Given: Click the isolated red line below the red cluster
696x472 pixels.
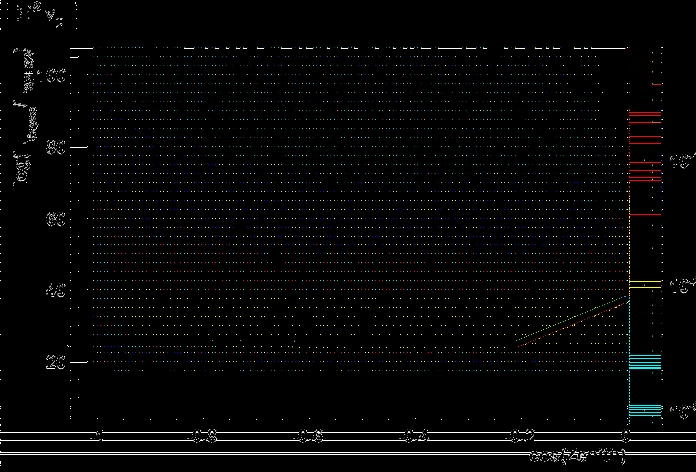Looking at the screenshot, I should pos(645,215).
